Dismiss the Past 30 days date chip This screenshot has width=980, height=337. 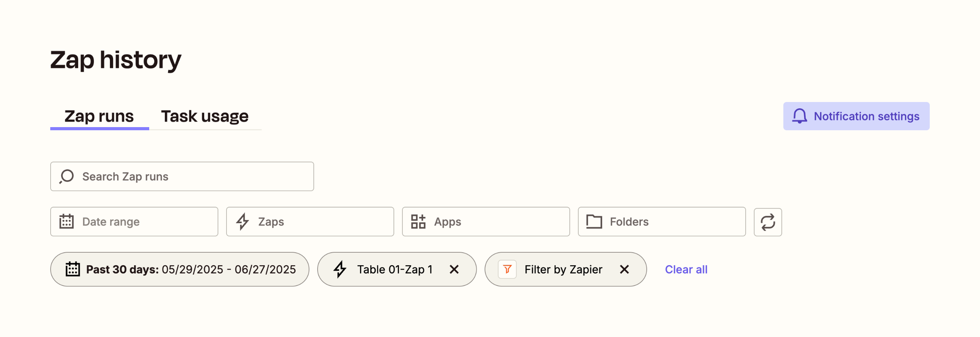[x=179, y=269]
